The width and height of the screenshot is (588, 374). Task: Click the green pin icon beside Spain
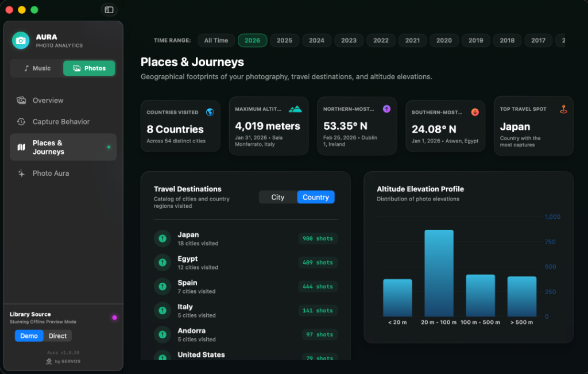[163, 286]
